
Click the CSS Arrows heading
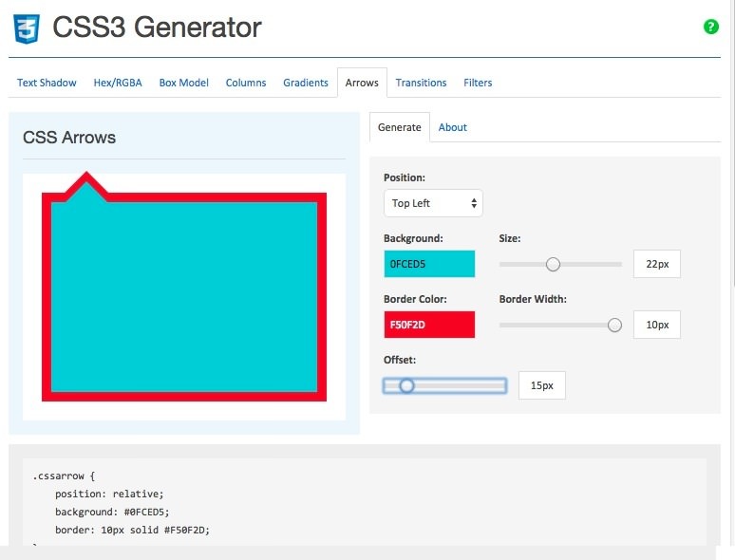69,138
